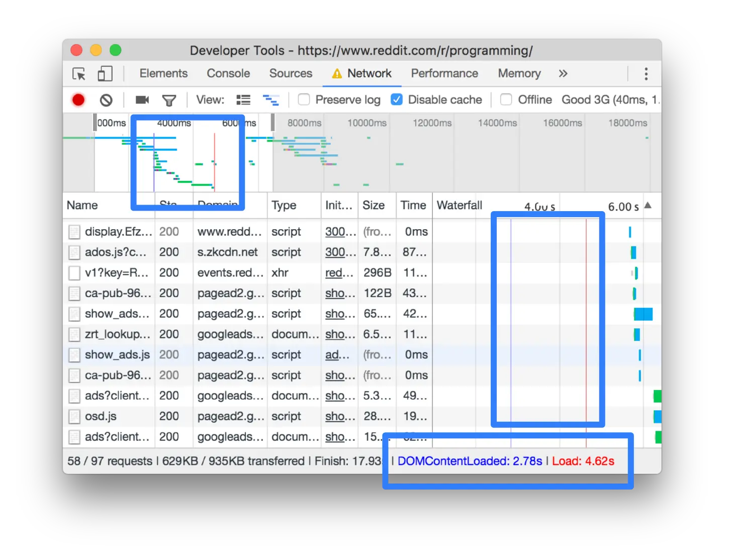Viewport: 729px width, 560px height.
Task: Click s.zkcdn.net domain cell
Action: (x=227, y=252)
